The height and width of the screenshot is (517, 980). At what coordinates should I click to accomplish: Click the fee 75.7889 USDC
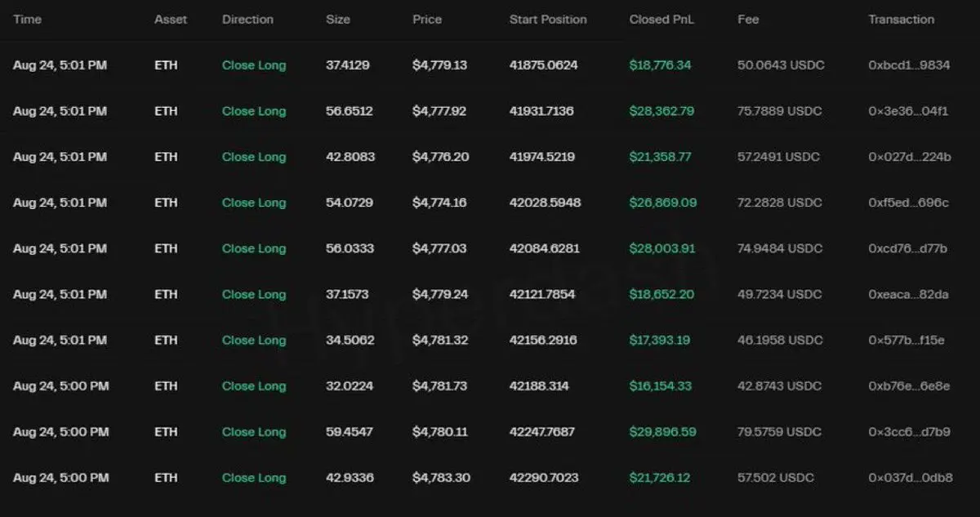click(779, 111)
